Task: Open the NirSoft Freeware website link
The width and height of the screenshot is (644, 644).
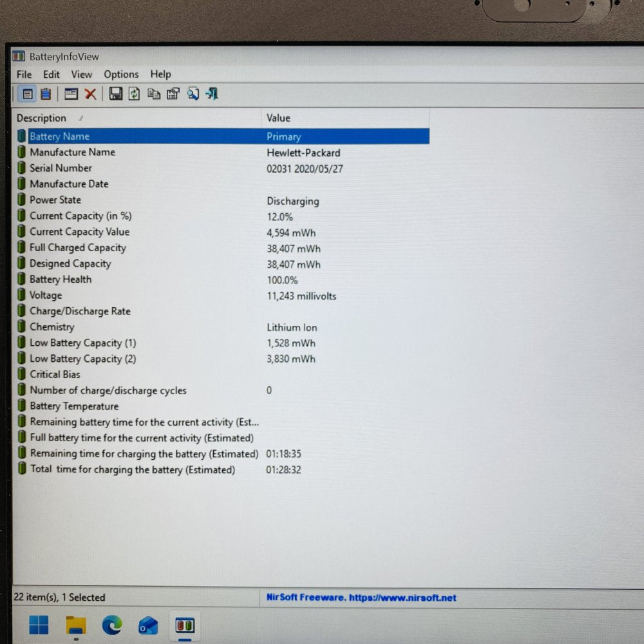Action: click(361, 598)
